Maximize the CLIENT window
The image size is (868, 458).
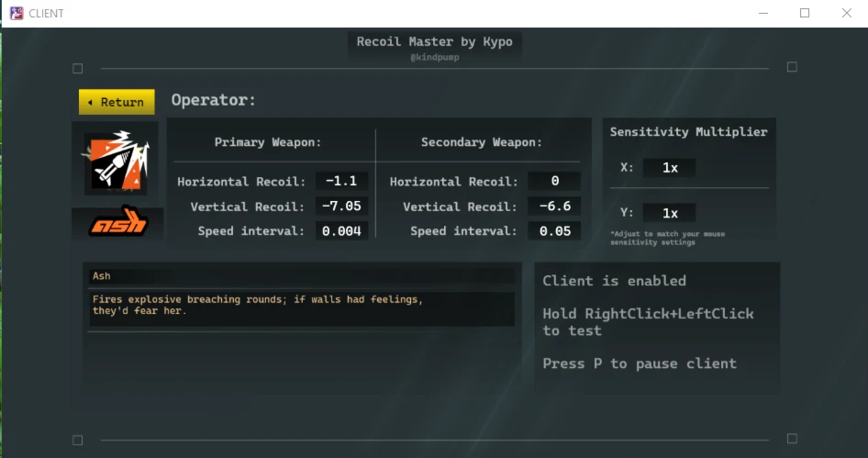click(805, 13)
